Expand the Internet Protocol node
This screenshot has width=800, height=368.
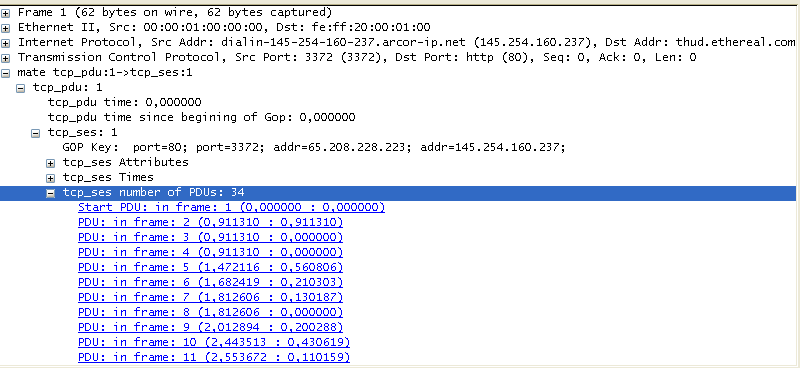coord(5,43)
